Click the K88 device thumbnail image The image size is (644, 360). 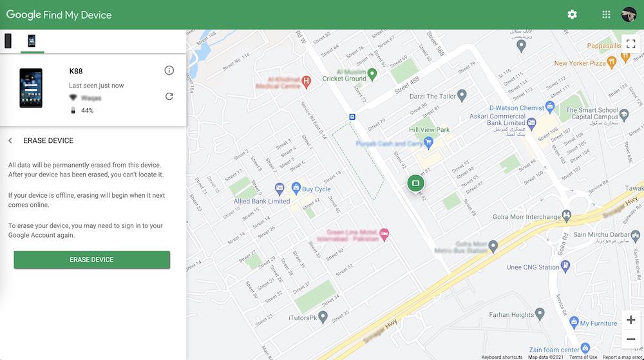(x=31, y=88)
